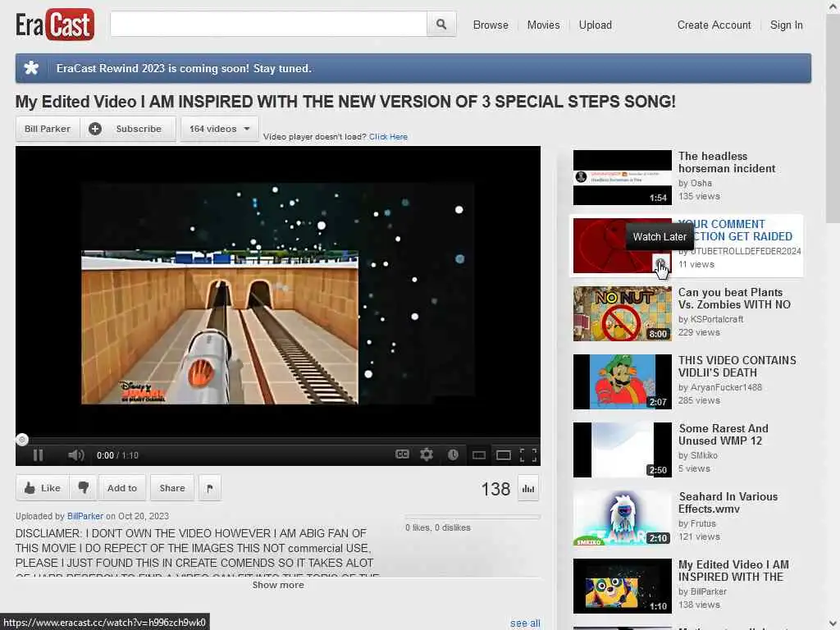Open video statistics chart icon
Screen dimensions: 840x630
528,489
